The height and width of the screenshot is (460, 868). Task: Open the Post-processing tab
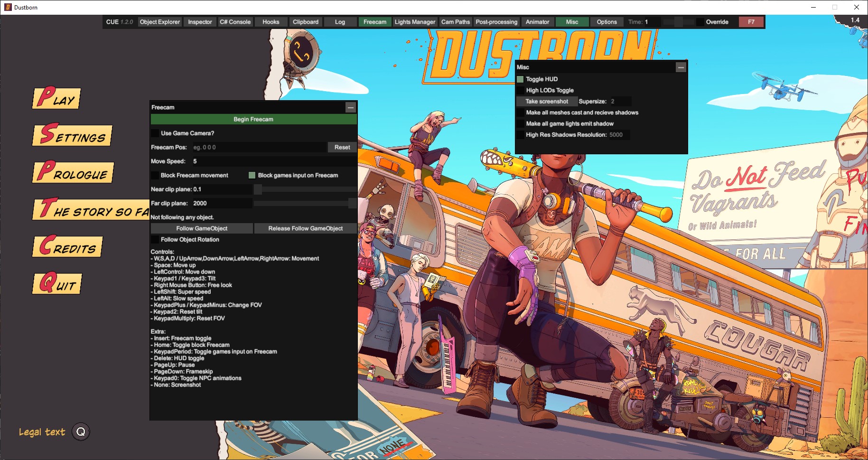(x=496, y=22)
